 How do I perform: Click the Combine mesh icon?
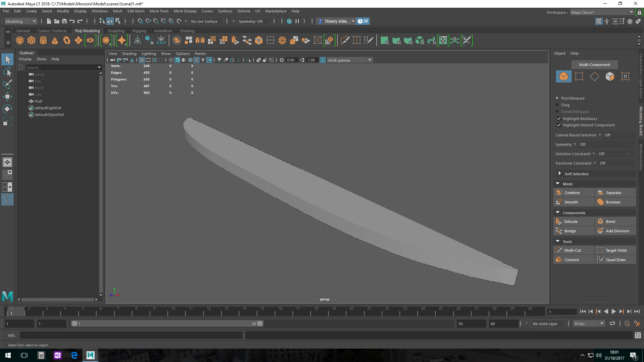tap(559, 193)
